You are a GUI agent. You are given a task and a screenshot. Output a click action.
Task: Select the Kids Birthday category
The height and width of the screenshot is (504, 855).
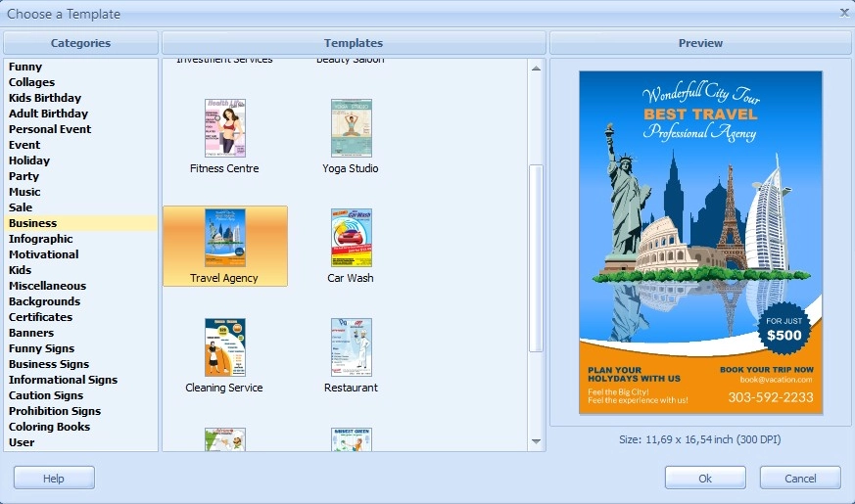point(45,98)
